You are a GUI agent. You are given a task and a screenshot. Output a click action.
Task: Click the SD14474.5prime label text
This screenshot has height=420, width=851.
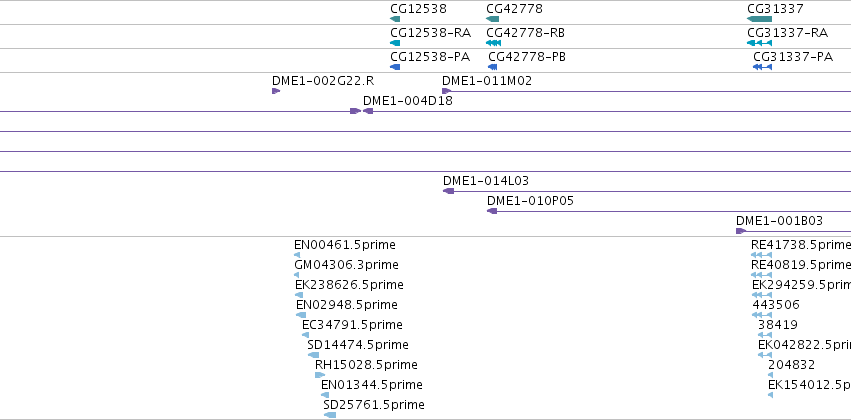tap(358, 345)
